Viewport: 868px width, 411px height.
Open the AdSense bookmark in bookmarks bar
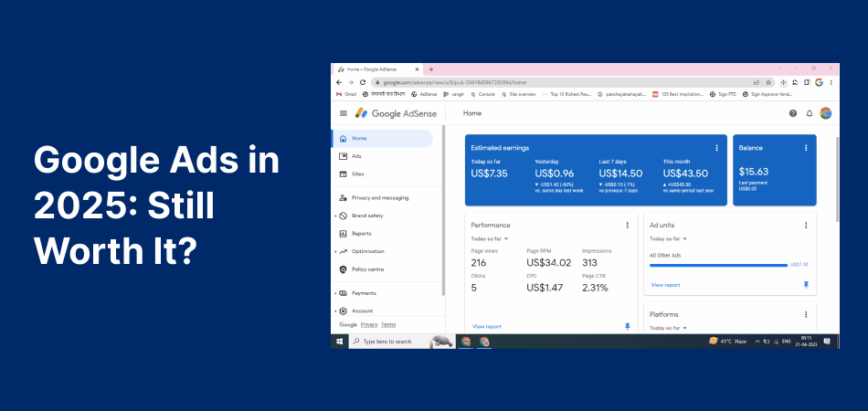(x=424, y=94)
